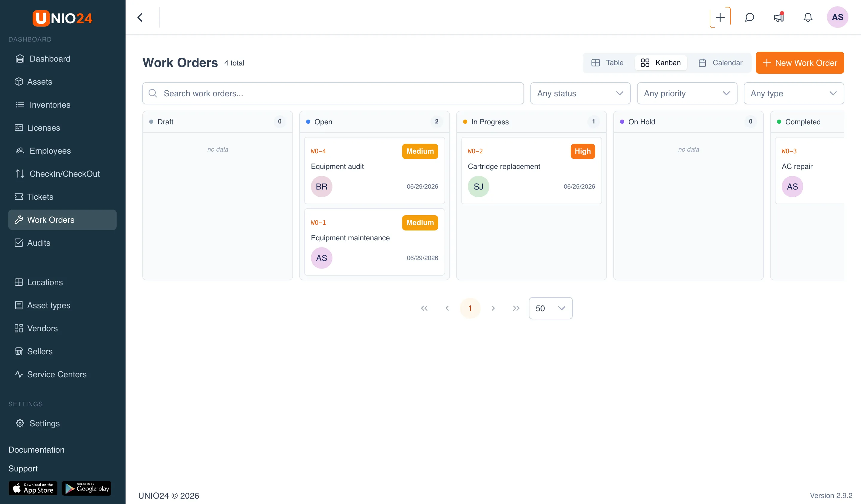Click the Licenses card icon

pyautogui.click(x=19, y=128)
